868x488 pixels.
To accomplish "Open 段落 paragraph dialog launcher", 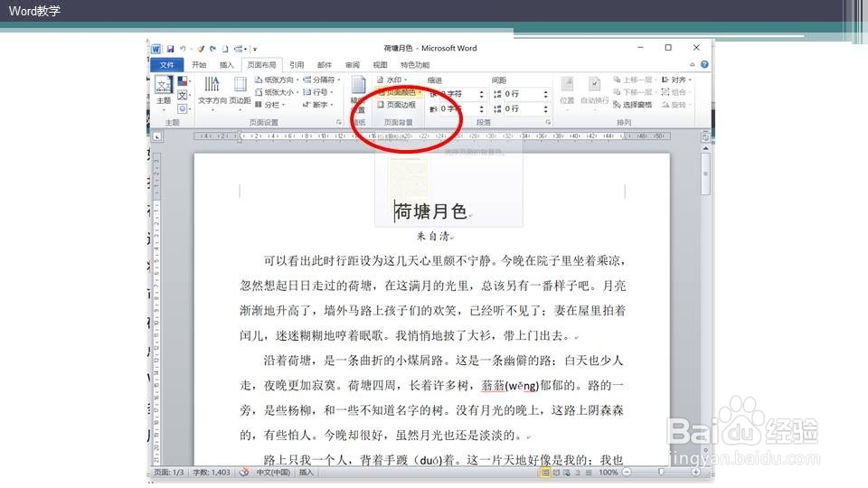I will [x=548, y=122].
